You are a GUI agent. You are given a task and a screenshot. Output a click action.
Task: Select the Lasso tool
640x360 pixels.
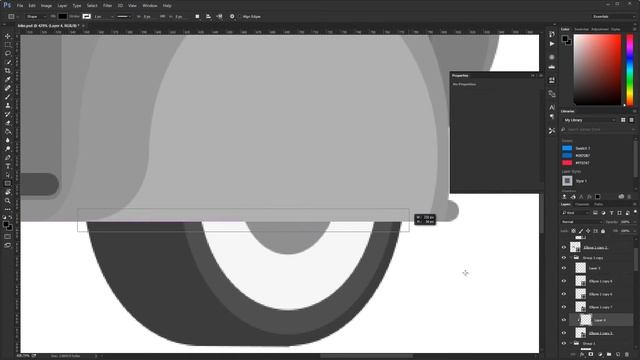pos(8,53)
